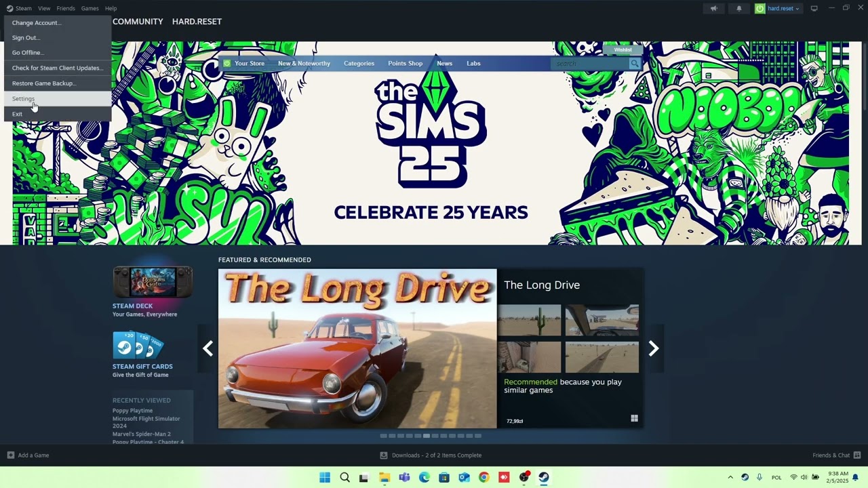The height and width of the screenshot is (488, 868).
Task: Open the Games menu
Action: click(x=90, y=8)
